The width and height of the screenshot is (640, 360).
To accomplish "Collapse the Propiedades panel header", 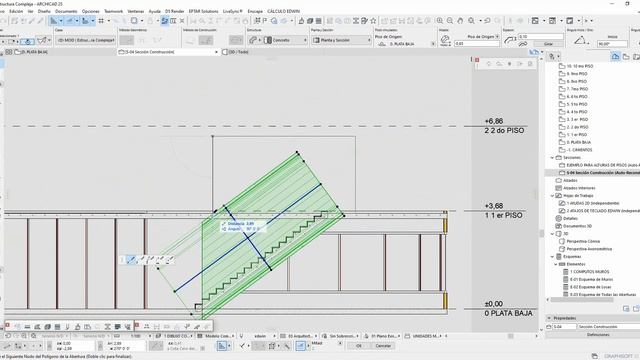I will pos(549,318).
